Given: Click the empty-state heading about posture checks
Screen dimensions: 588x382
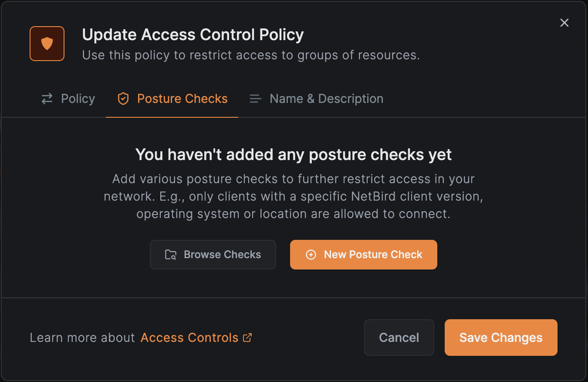Looking at the screenshot, I should (x=293, y=154).
